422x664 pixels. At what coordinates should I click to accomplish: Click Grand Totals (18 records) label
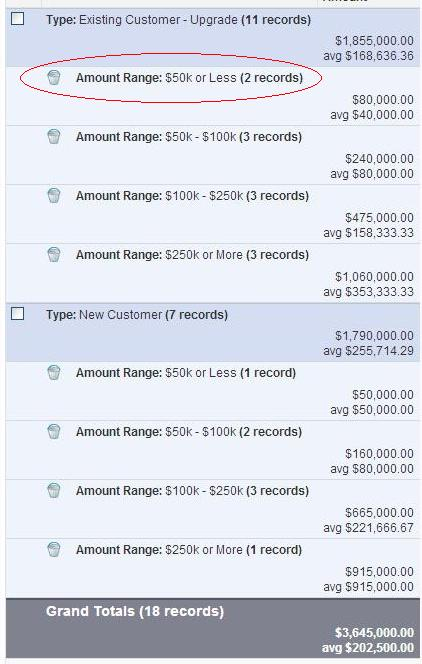coord(135,611)
